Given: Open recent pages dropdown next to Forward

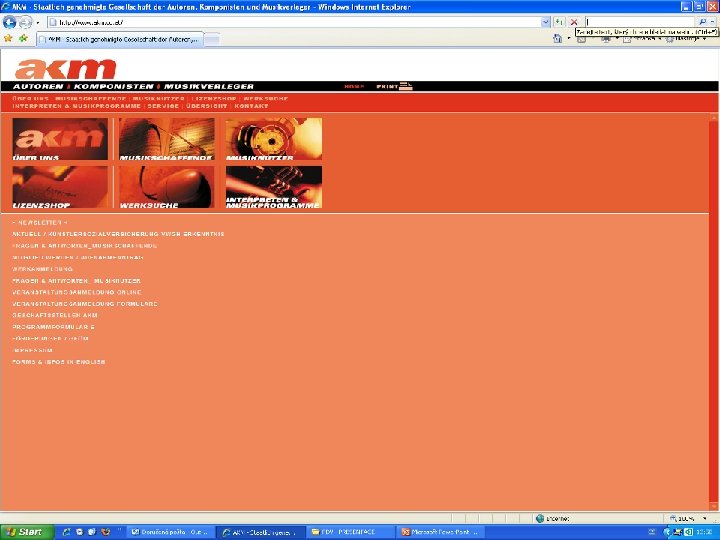Looking at the screenshot, I should 38,22.
